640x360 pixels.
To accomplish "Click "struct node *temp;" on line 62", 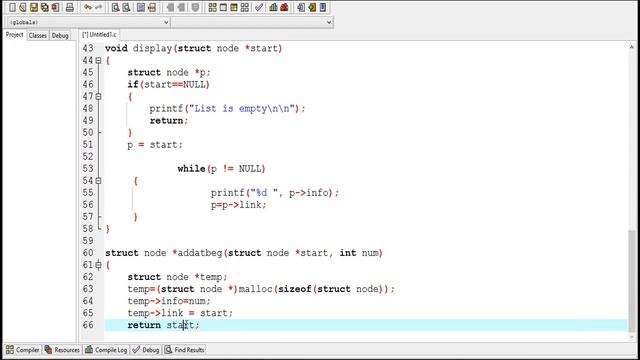I will (x=177, y=277).
